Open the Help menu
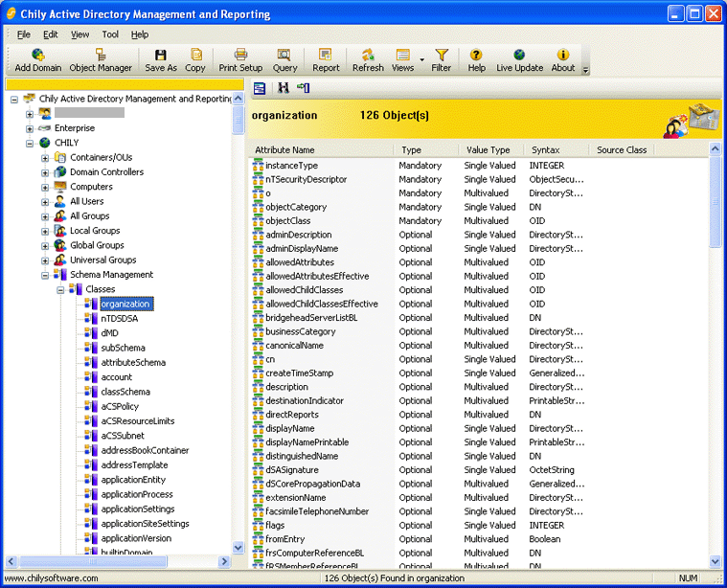 click(x=140, y=34)
